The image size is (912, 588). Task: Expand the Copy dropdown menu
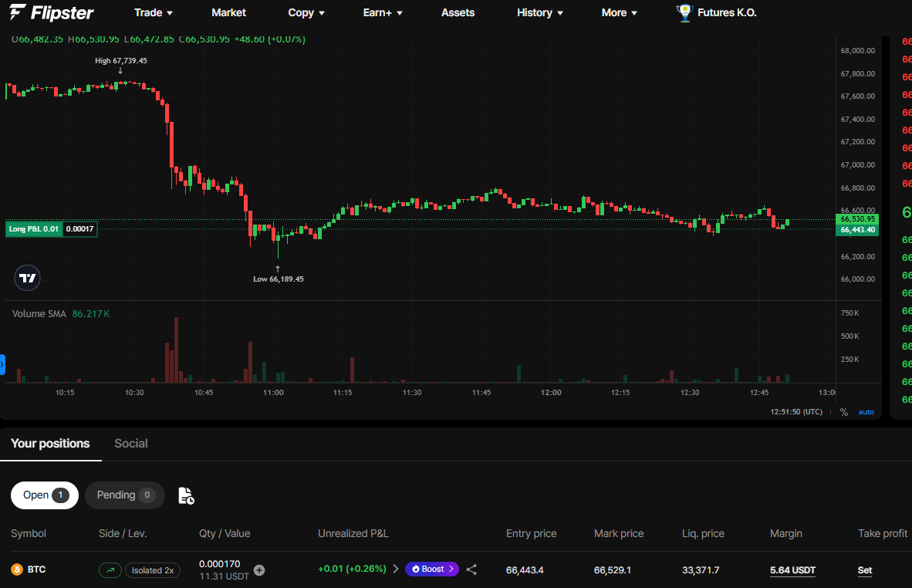coord(306,13)
